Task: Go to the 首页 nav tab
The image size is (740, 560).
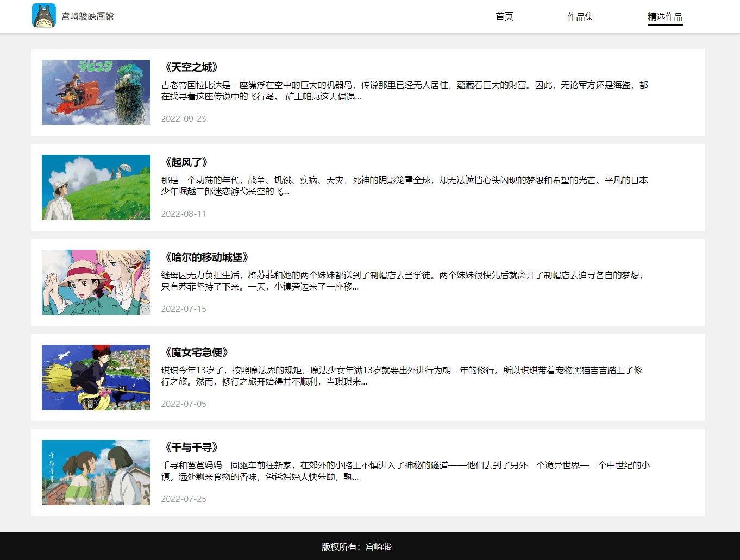Action: coord(504,17)
